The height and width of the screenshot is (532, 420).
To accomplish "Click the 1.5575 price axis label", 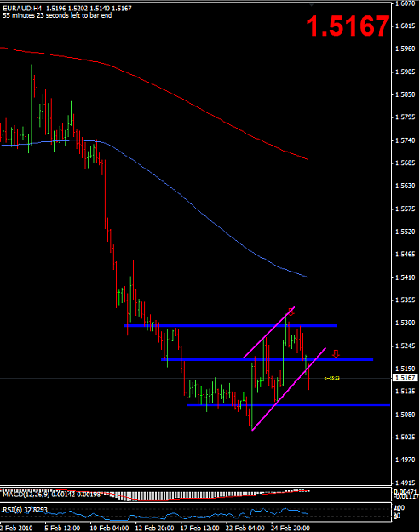I will tap(405, 209).
